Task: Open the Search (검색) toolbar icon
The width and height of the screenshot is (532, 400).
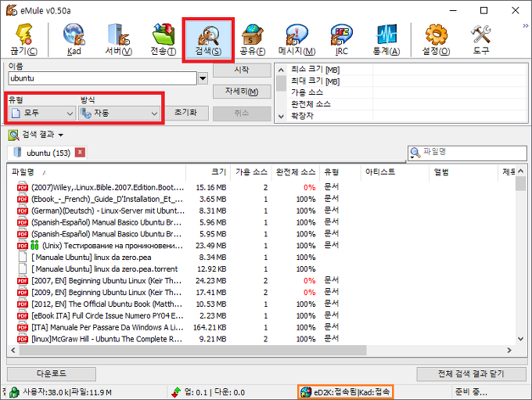Action: [208, 39]
